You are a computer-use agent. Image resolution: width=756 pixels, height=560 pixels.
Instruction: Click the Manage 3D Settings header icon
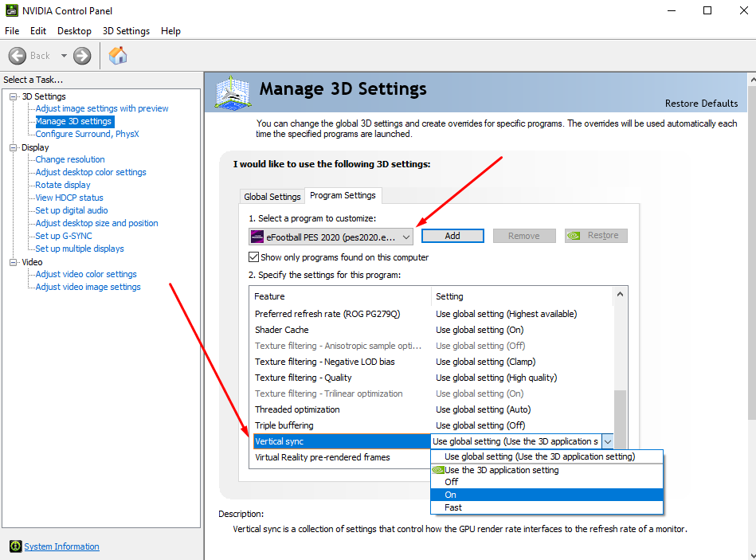pyautogui.click(x=233, y=92)
